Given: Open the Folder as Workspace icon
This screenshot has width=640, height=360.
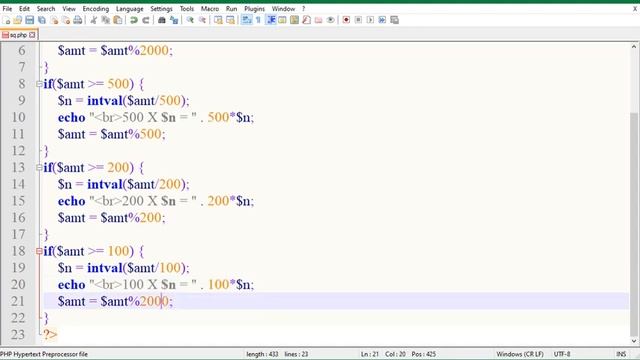Looking at the screenshot, I should point(318,20).
